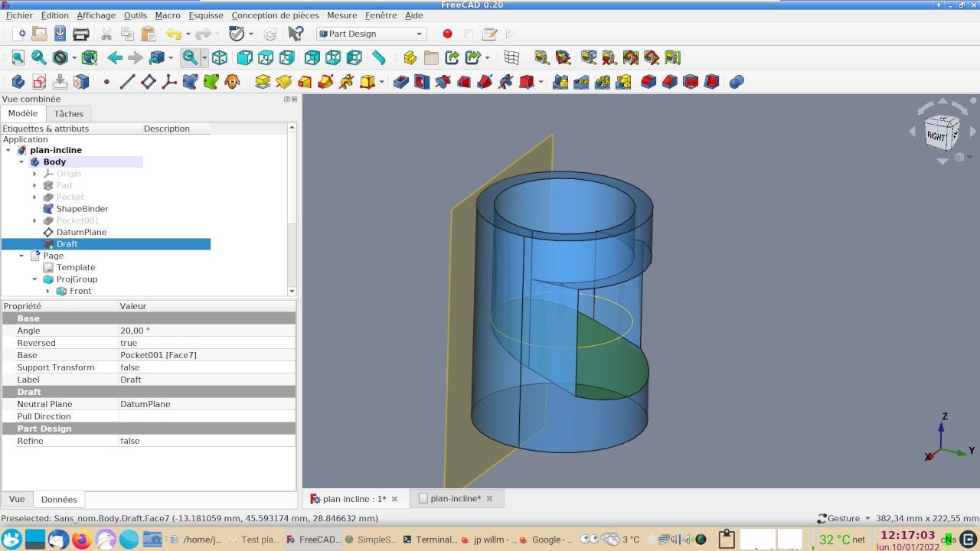Click the Clone (dog head) icon
The width and height of the screenshot is (980, 551).
click(232, 81)
